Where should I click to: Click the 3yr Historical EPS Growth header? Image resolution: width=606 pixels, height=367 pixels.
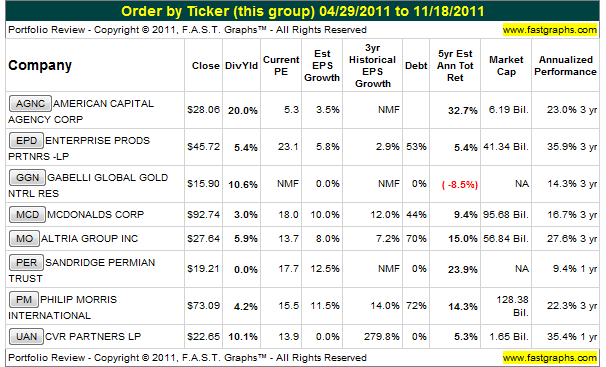[x=373, y=66]
